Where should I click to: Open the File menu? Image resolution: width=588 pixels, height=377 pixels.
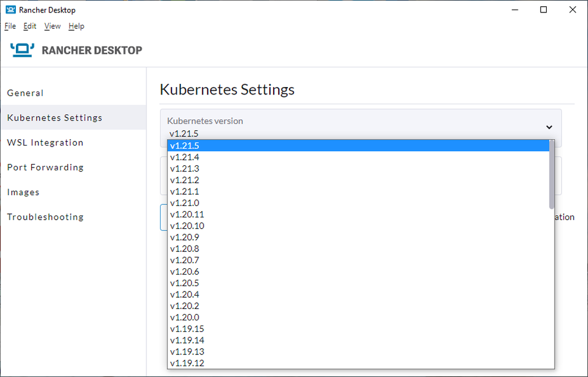tap(10, 26)
